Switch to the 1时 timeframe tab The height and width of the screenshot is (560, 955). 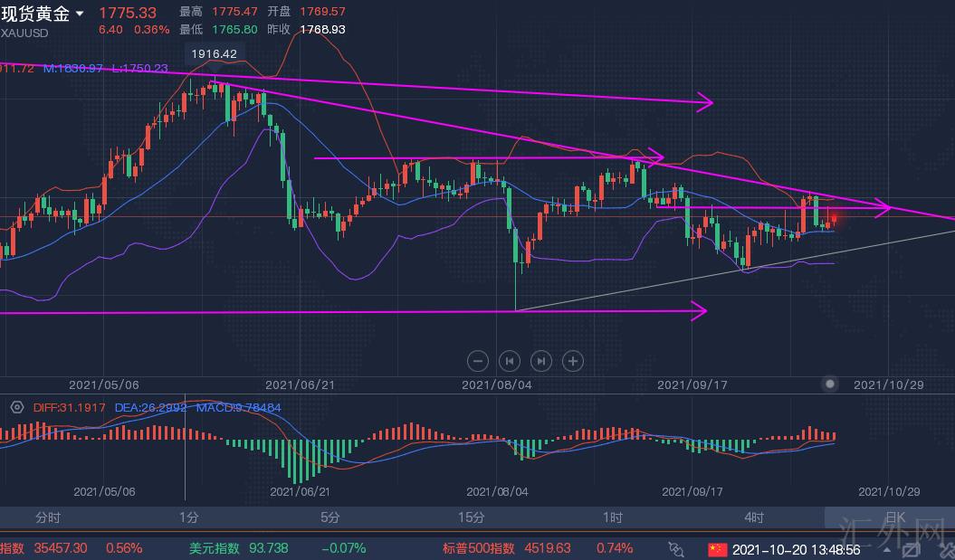pyautogui.click(x=613, y=518)
